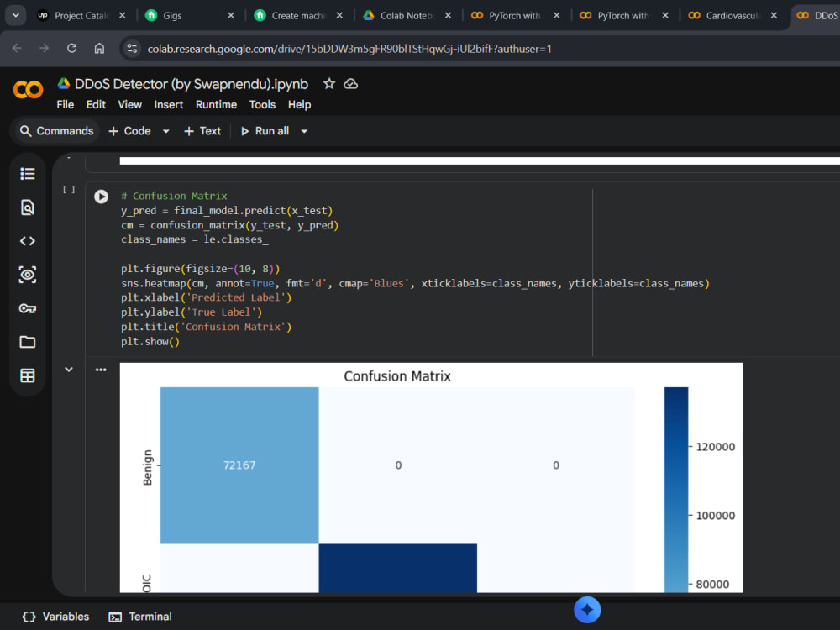Open the Runtime menu
The height and width of the screenshot is (630, 840).
click(217, 104)
